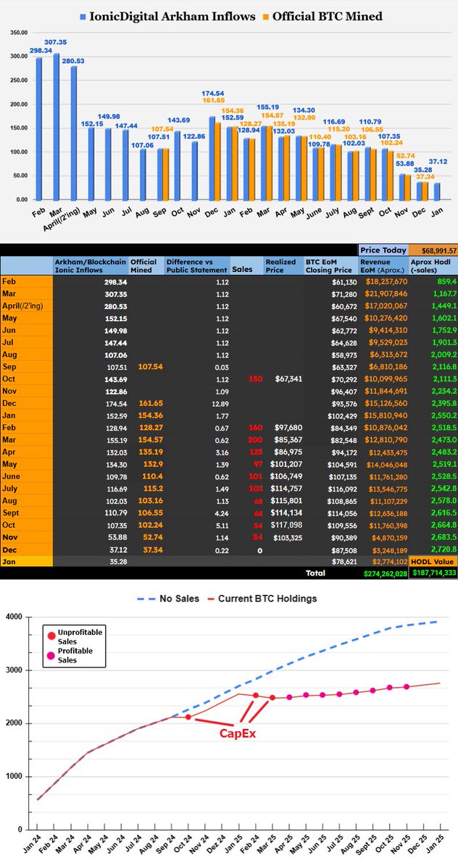Viewport: 458px width, 868px height.
Task: Click the blue IonicDigital Arkham Inflows legend square
Action: [x=83, y=17]
